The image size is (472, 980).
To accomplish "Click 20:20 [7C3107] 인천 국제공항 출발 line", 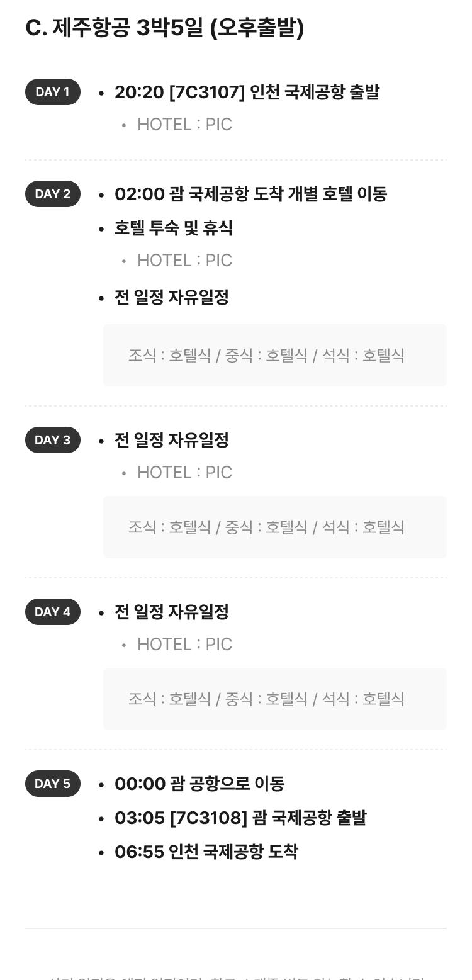I will pos(247,92).
